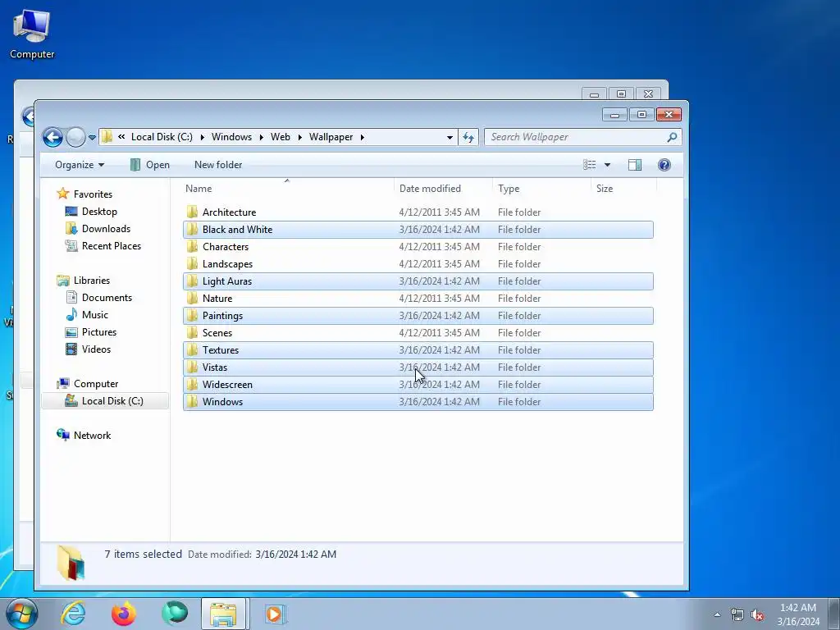Click Computer in navigation pane

pos(88,384)
